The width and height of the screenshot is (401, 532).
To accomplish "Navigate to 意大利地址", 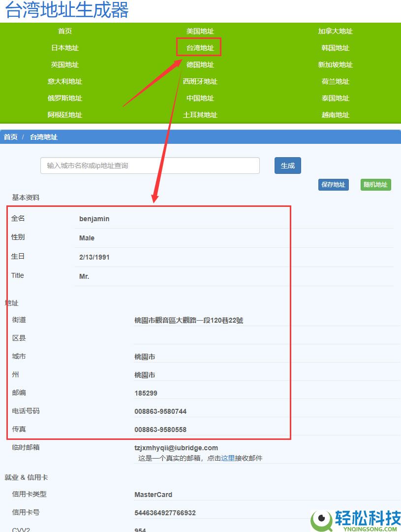I will 64,81.
